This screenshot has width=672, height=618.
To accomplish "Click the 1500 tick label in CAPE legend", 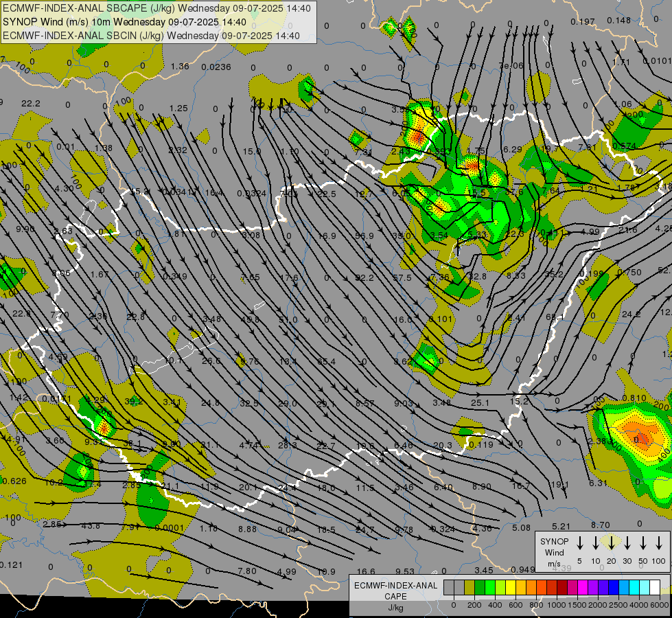I will click(x=577, y=605).
